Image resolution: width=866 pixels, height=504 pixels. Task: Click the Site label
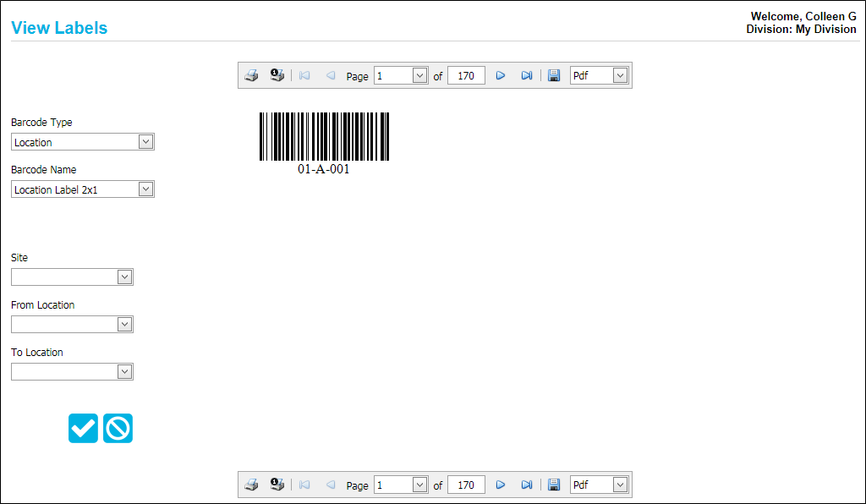click(19, 257)
